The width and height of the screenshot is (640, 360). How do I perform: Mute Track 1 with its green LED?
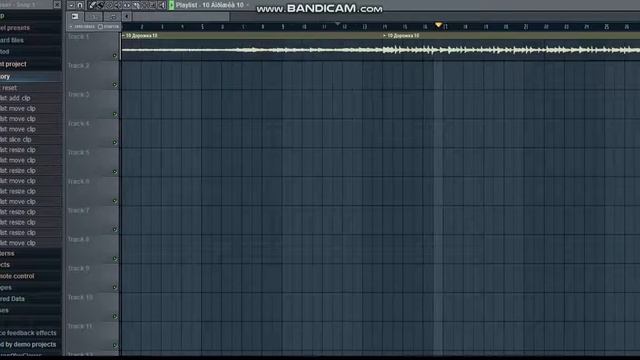(115, 56)
